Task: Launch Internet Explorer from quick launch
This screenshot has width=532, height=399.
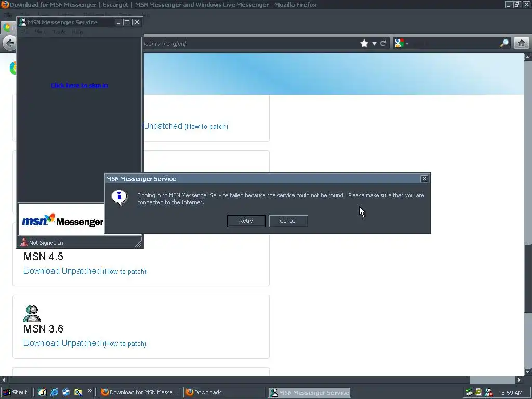Action: point(54,392)
